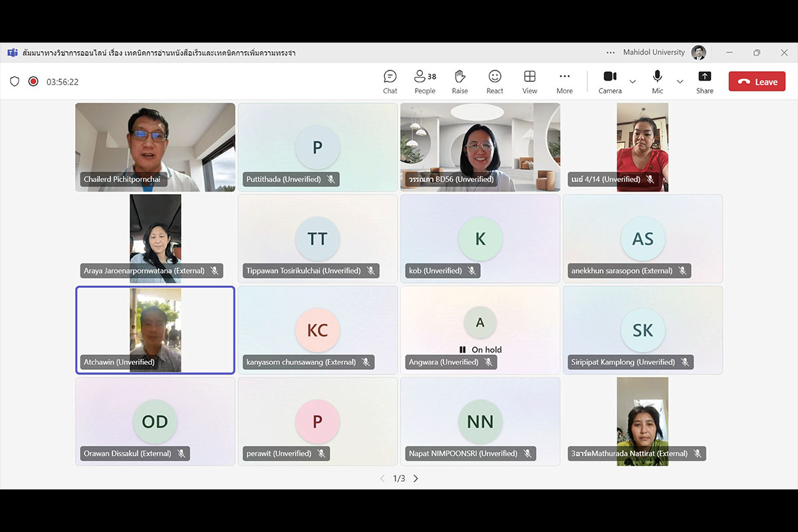Go to next participants page

pyautogui.click(x=416, y=478)
